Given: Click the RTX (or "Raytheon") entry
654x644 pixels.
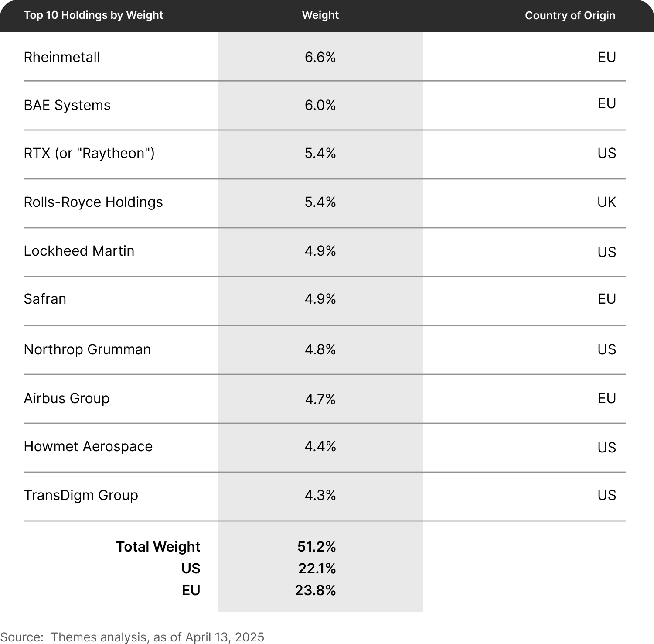Looking at the screenshot, I should pos(89,153).
